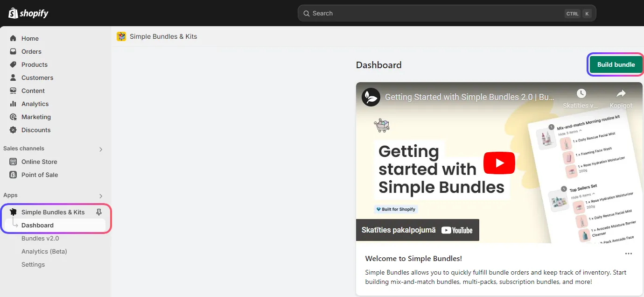
Task: Click the YouTube logo on video
Action: coord(457,230)
